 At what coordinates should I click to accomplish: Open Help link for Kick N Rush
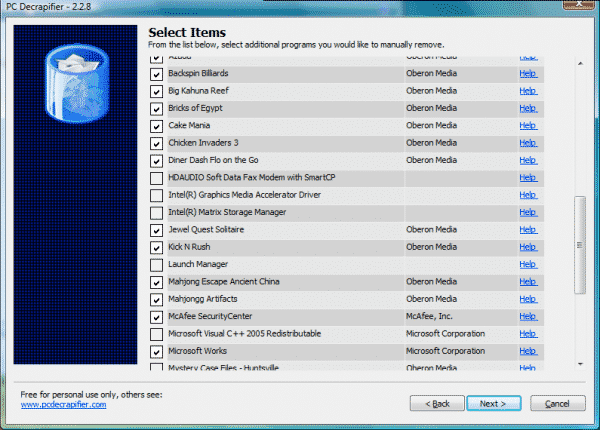click(x=527, y=247)
